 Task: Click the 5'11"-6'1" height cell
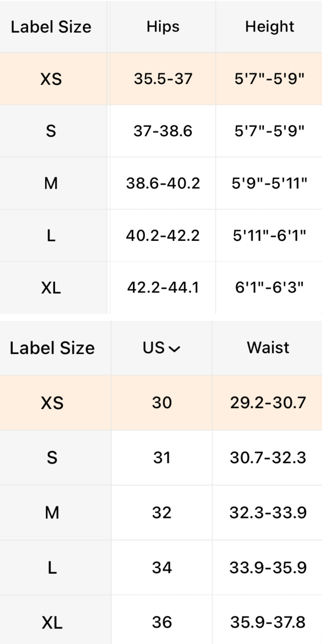[x=269, y=235]
